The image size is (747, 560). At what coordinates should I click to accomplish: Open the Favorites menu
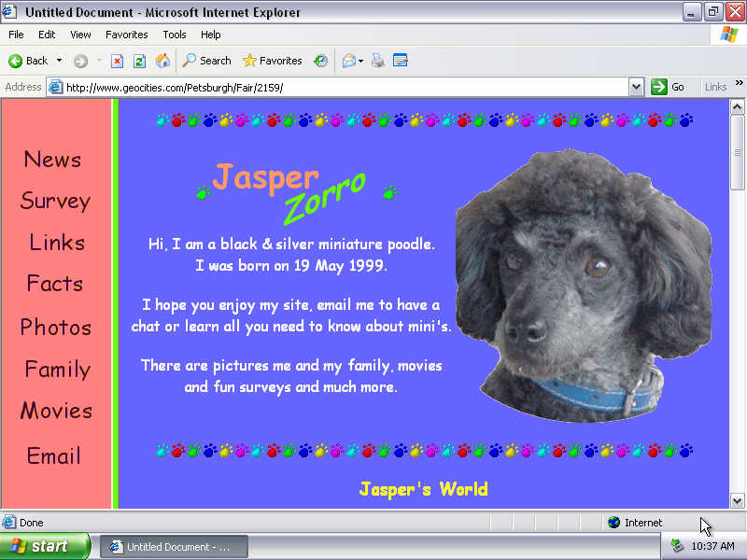click(127, 35)
